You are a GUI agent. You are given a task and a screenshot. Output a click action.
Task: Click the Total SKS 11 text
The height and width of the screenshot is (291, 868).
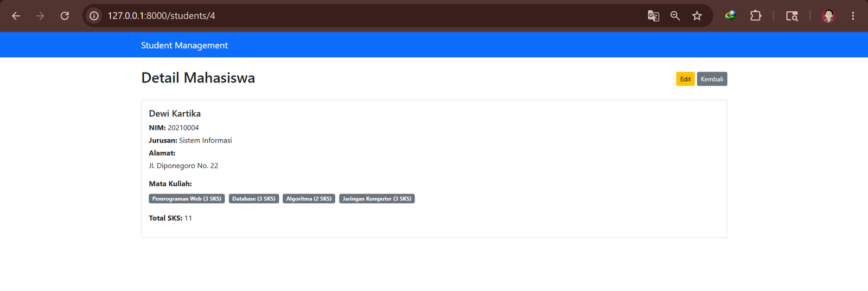(170, 218)
